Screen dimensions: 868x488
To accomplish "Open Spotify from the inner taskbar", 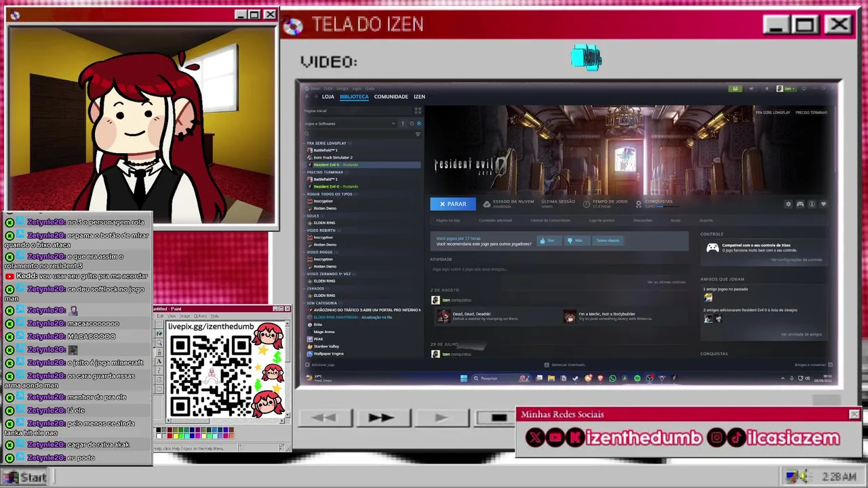I will pyautogui.click(x=637, y=378).
